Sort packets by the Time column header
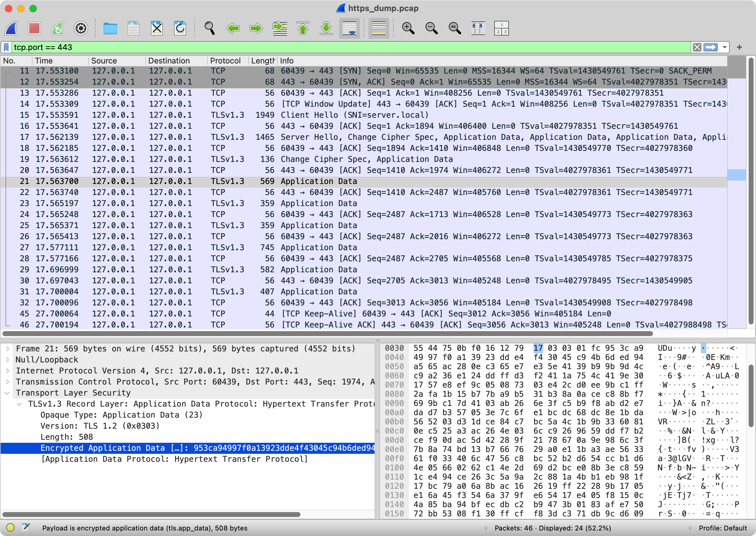 pyautogui.click(x=44, y=61)
